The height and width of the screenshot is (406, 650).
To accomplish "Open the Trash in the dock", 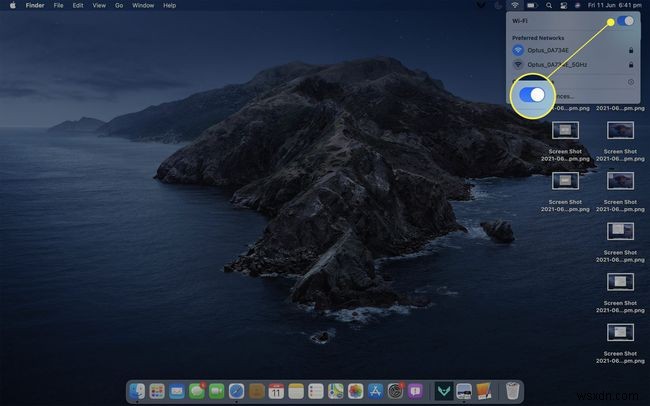I will [512, 390].
